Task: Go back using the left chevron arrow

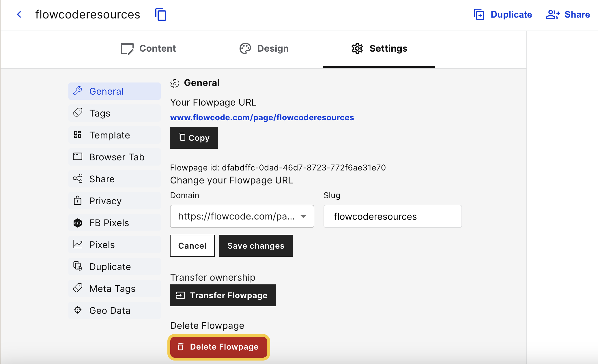Action: pos(19,14)
